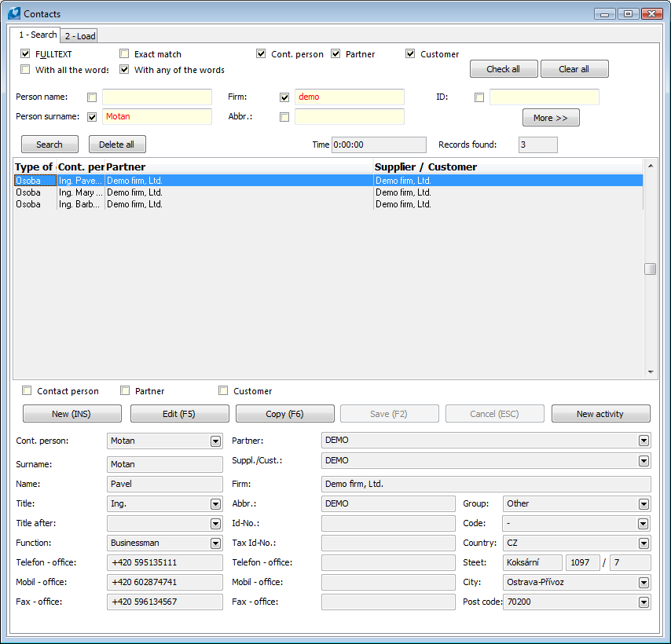Click the Search button
671x644 pixels.
point(49,144)
